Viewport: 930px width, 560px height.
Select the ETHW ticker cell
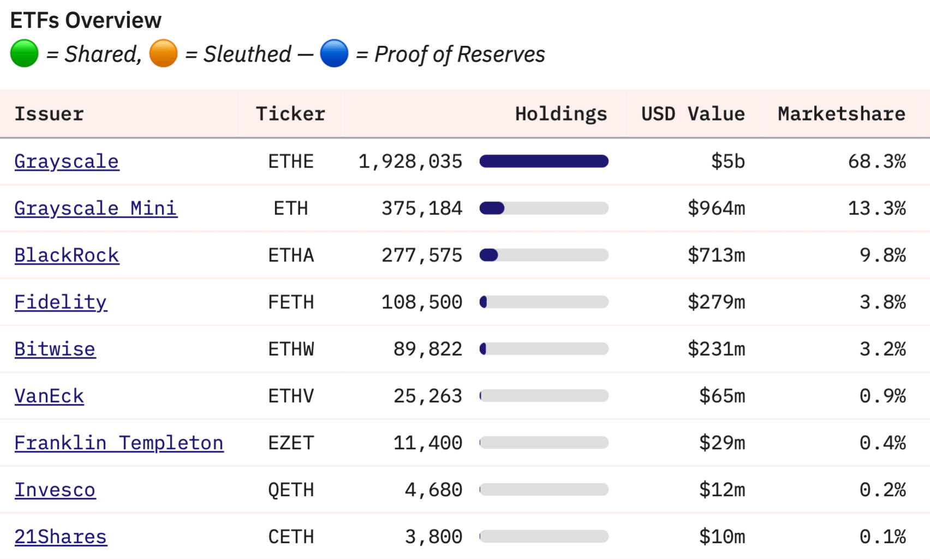(291, 349)
